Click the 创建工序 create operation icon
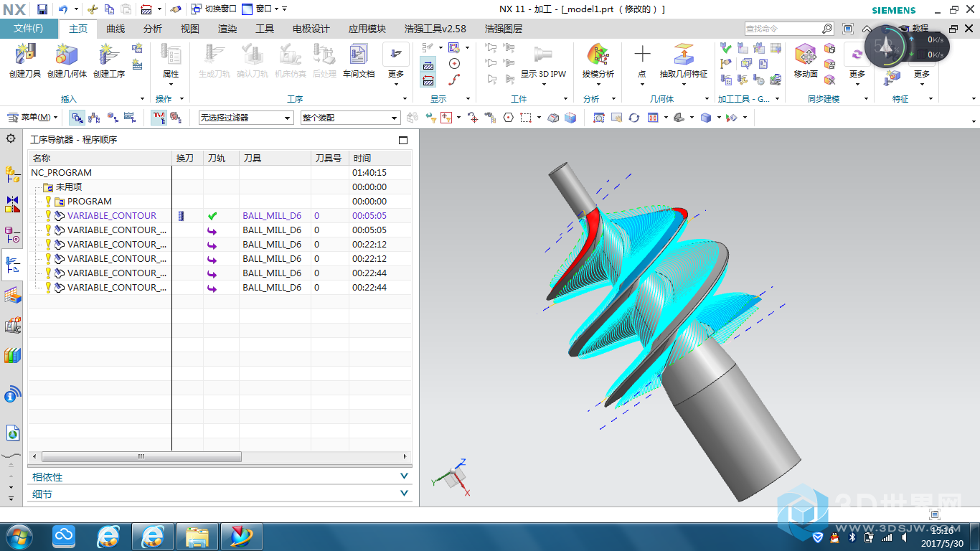This screenshot has width=980, height=551. [108, 55]
